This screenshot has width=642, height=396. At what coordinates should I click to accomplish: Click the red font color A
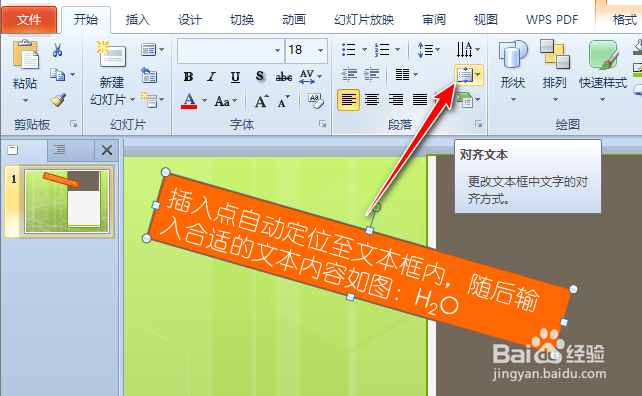189,101
